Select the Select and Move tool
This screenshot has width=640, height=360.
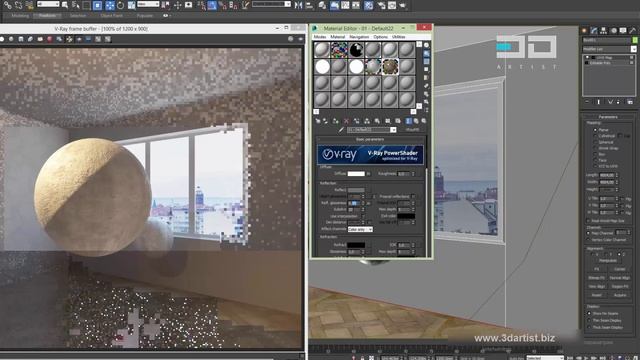tap(111, 5)
